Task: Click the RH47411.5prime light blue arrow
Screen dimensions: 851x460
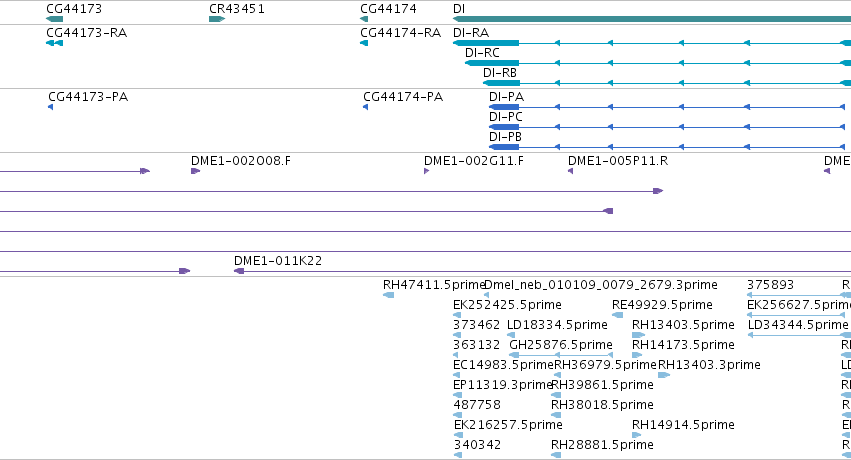Action: [389, 295]
